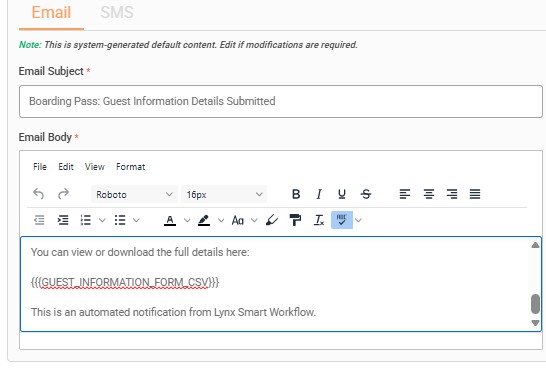This screenshot has width=546, height=370.
Task: Open the View menu in editor
Action: point(94,167)
